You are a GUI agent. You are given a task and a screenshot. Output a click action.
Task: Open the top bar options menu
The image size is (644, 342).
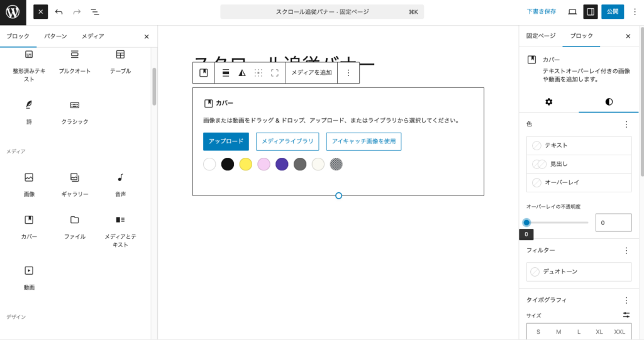635,12
